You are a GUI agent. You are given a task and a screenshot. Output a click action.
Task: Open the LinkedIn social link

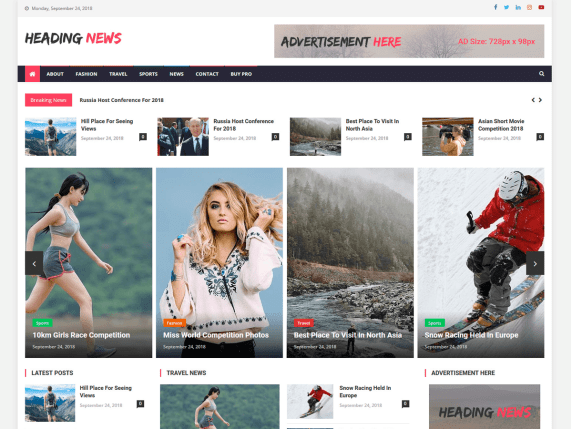point(518,7)
